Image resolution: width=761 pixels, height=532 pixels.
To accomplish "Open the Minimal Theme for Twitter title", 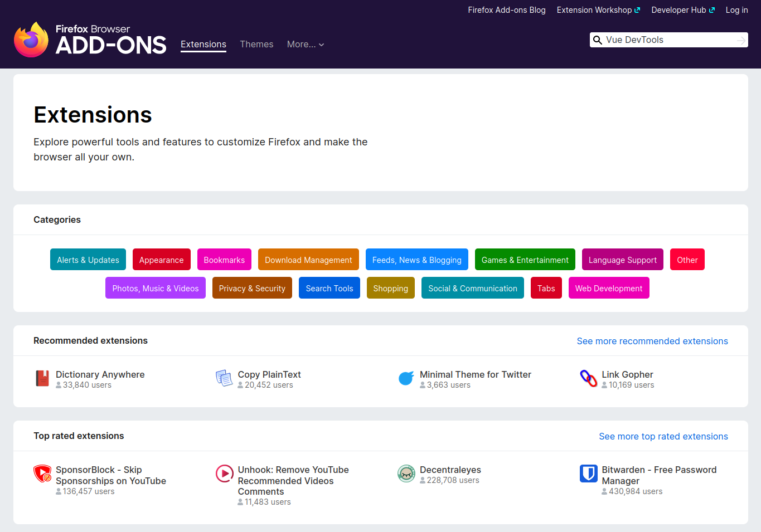I will [x=476, y=374].
